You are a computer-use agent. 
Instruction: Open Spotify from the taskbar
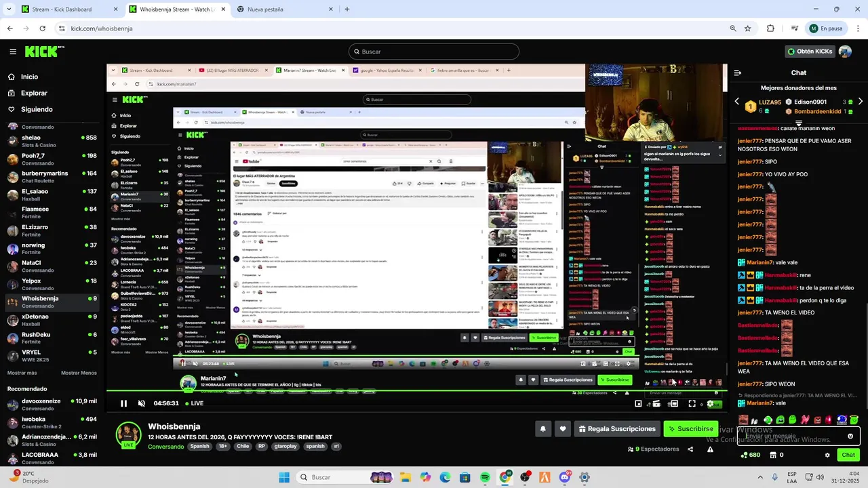[485, 477]
